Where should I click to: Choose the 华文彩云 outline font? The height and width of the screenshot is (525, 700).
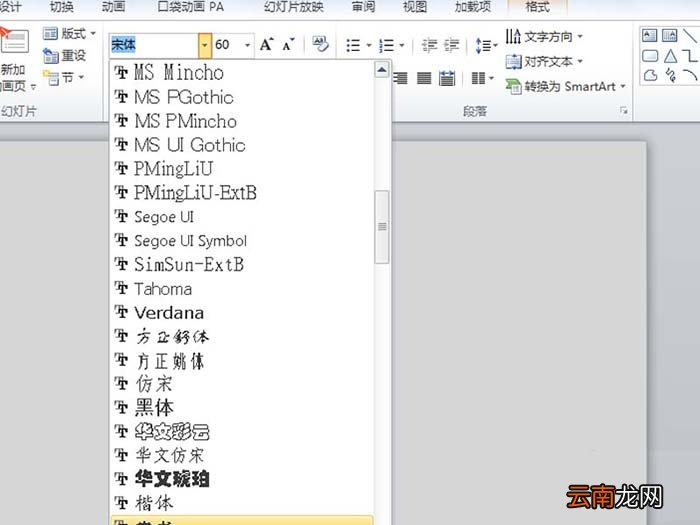(x=242, y=432)
